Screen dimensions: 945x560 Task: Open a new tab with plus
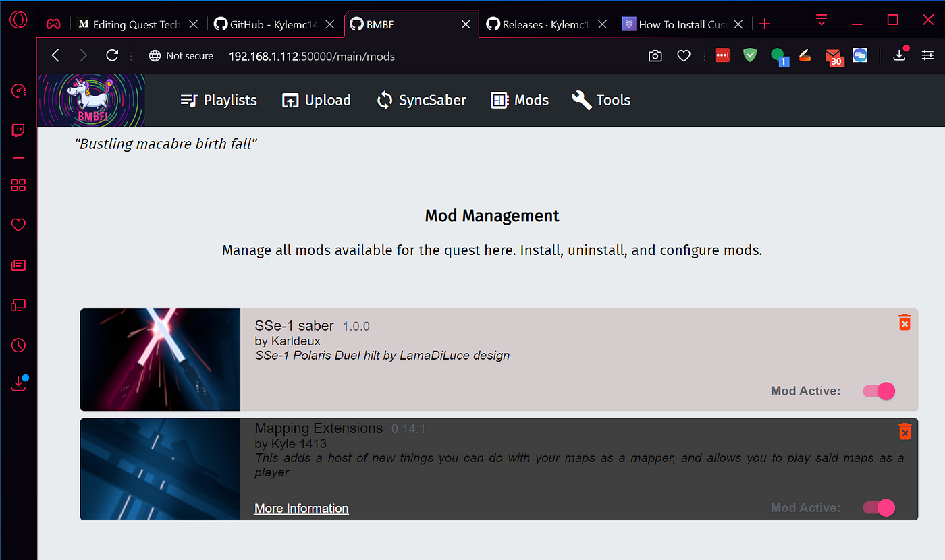coord(764,24)
